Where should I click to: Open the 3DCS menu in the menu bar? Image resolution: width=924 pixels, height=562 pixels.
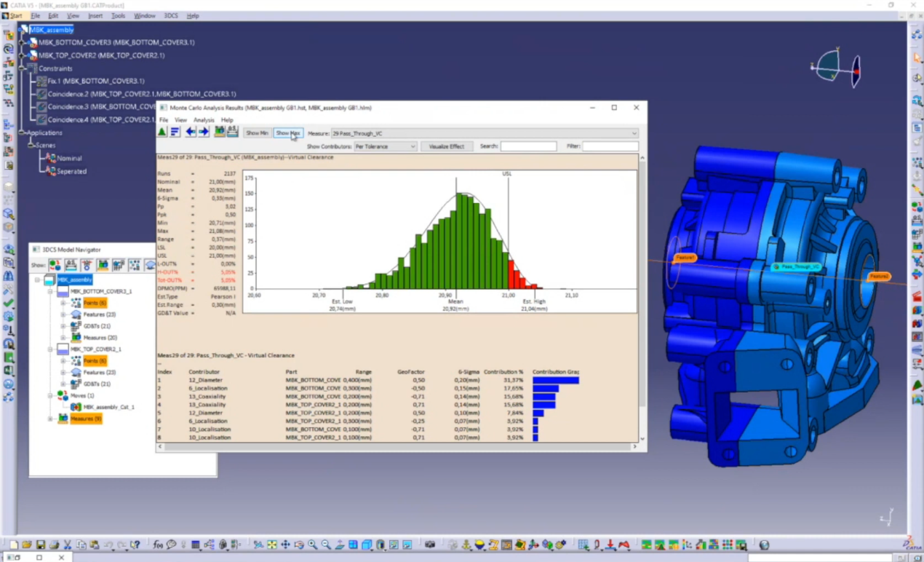(170, 15)
